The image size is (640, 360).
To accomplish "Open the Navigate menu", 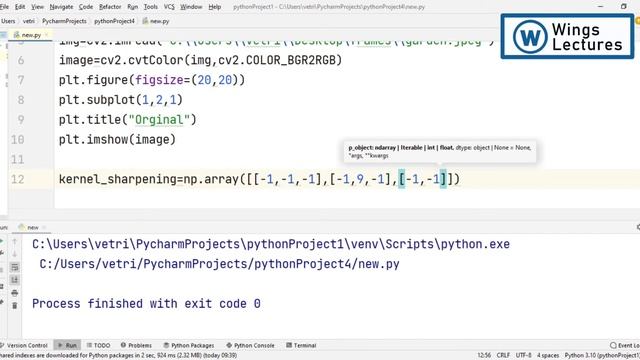I will coord(61,7).
